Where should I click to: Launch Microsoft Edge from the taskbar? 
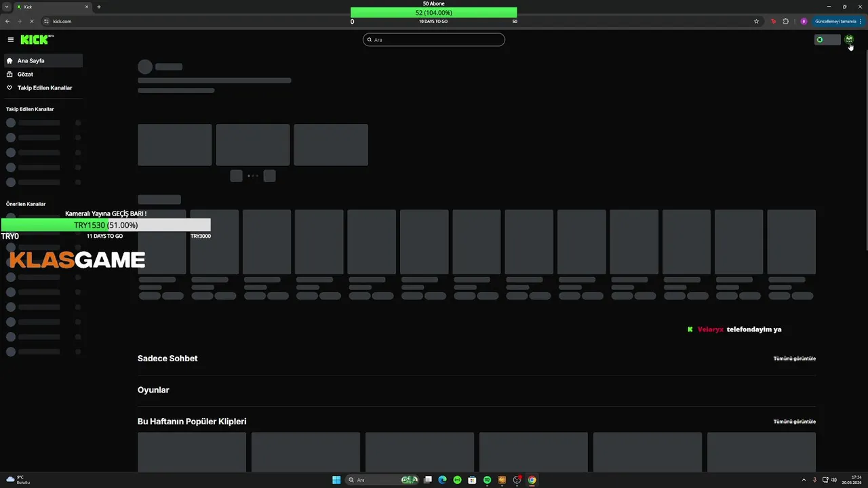coord(442,480)
